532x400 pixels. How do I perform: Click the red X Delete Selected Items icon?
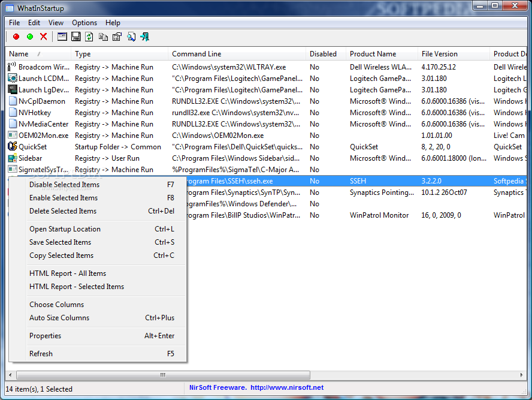pos(43,37)
